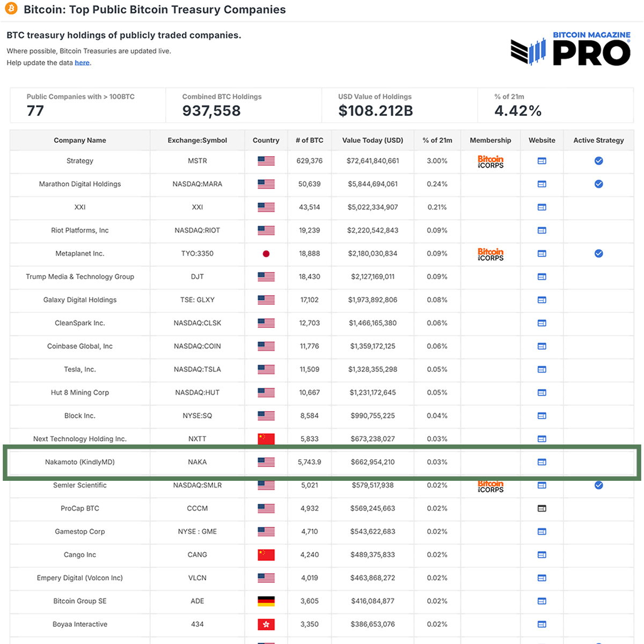This screenshot has height=644, width=644.
Task: Click the Nakamoto (KindlyMD) company name
Action: pyautogui.click(x=80, y=462)
